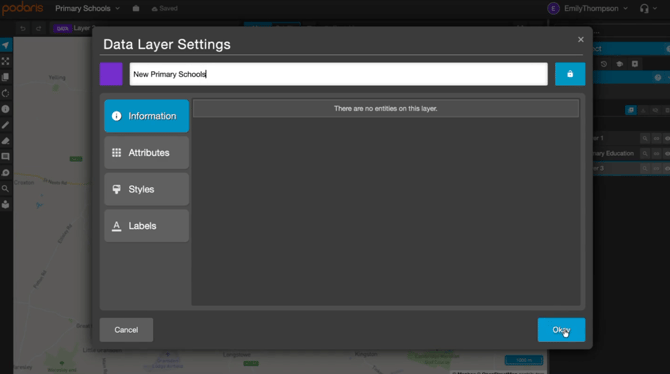
Task: Select the info query tool in left toolbar
Action: click(6, 109)
